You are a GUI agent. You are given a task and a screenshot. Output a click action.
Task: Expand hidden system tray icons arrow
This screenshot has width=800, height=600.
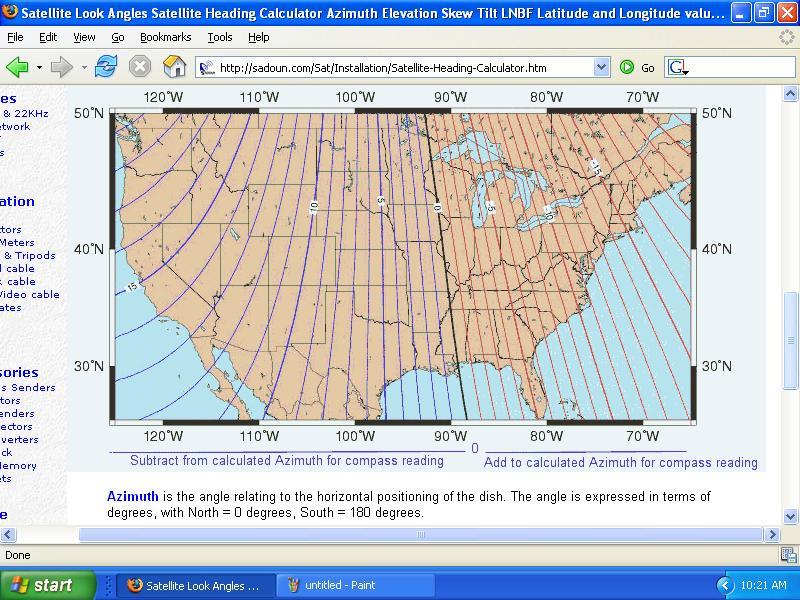[x=723, y=585]
